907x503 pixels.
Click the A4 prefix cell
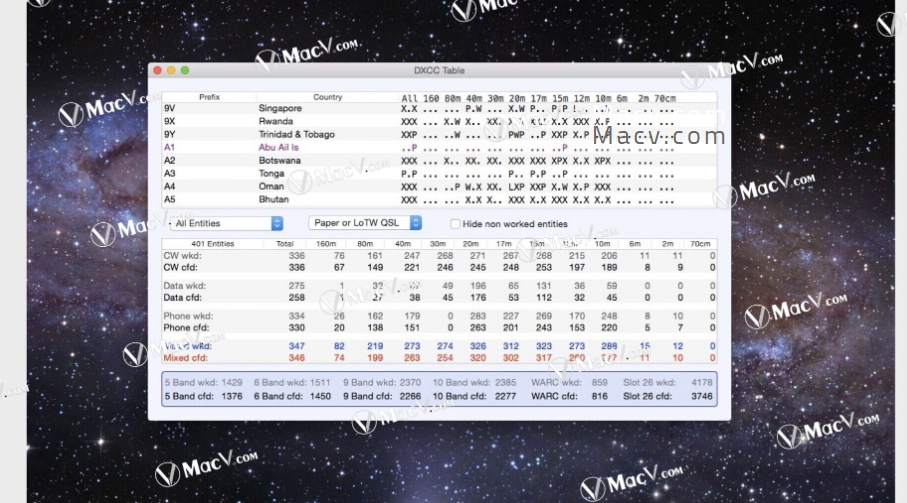click(x=169, y=186)
